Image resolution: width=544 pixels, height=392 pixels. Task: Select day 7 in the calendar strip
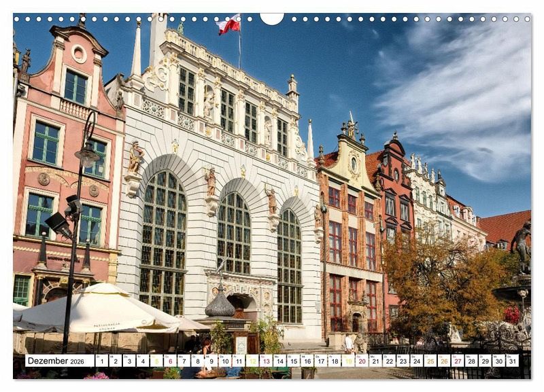click(184, 361)
